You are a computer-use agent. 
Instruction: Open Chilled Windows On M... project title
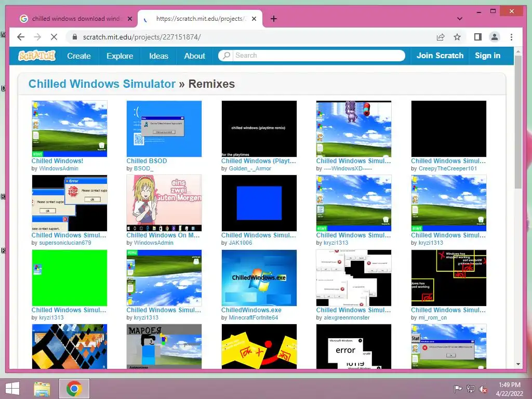[163, 235]
